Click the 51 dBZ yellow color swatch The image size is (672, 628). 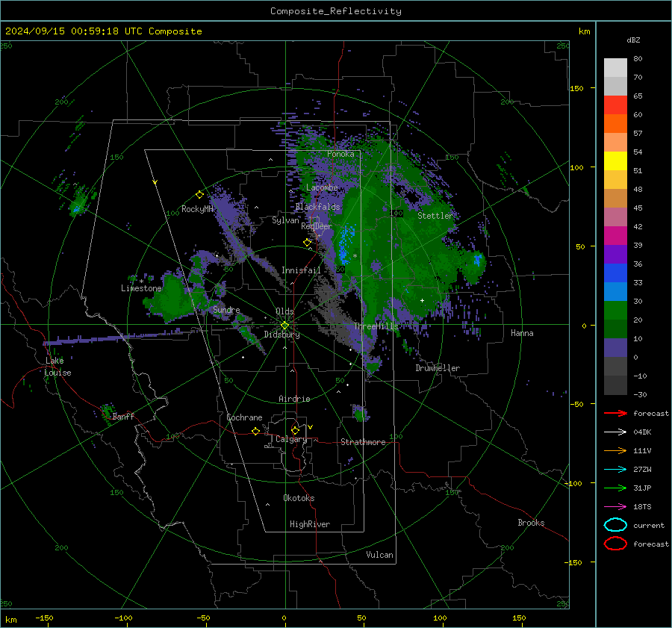coord(615,161)
